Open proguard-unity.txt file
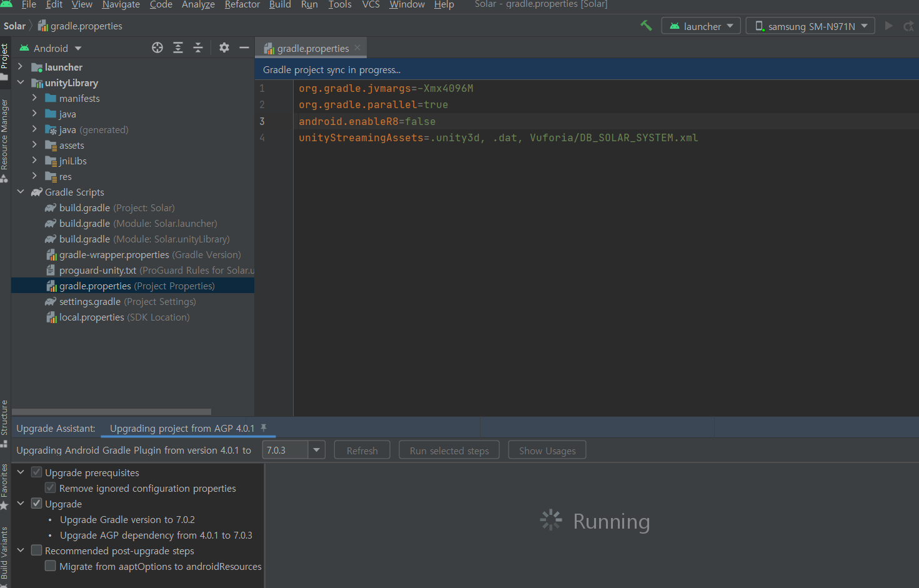This screenshot has height=588, width=919. click(150, 270)
